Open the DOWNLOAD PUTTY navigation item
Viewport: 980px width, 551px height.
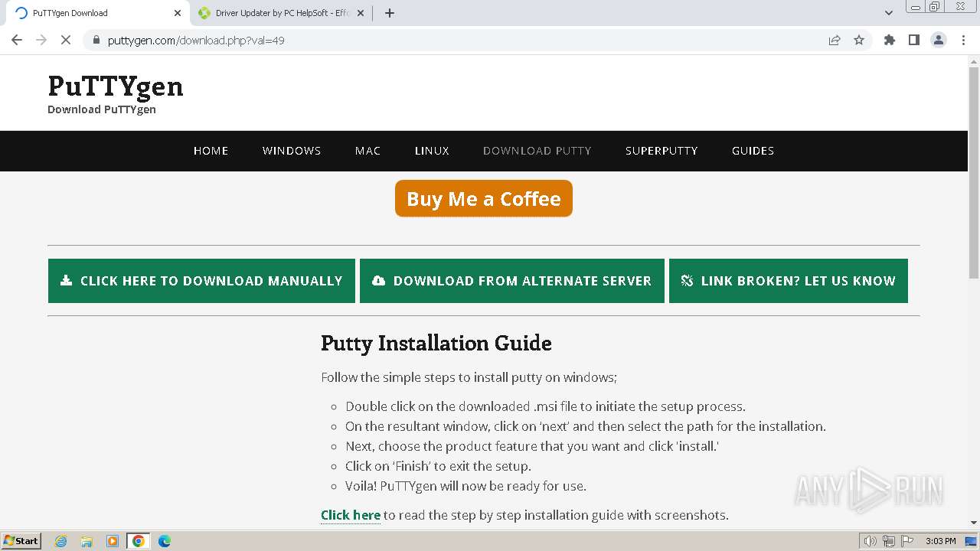tap(537, 151)
